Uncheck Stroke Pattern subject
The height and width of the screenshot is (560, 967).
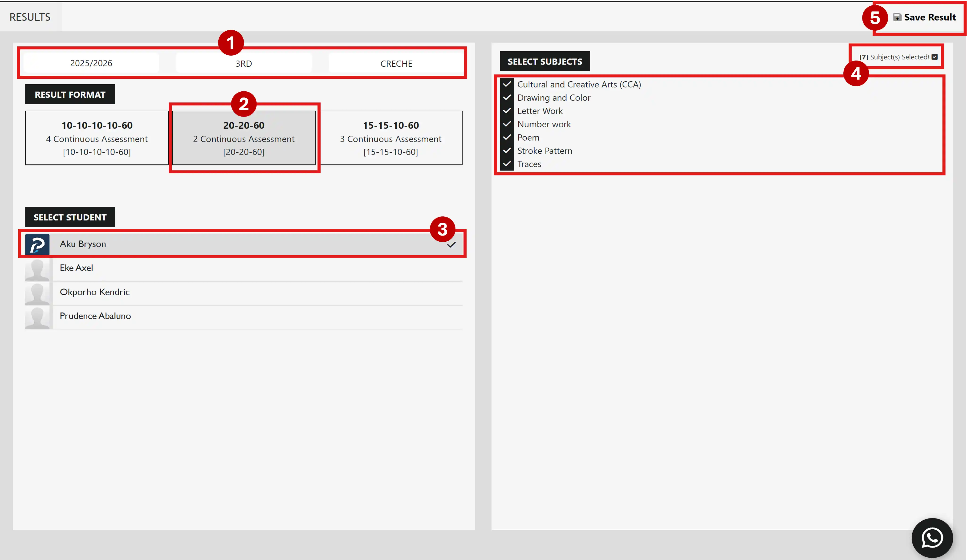507,150
